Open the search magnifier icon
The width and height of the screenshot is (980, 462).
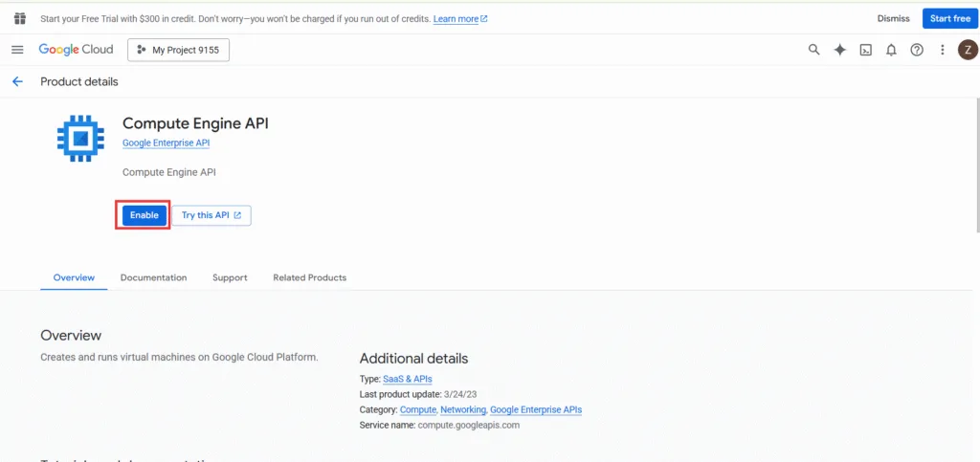coord(813,50)
